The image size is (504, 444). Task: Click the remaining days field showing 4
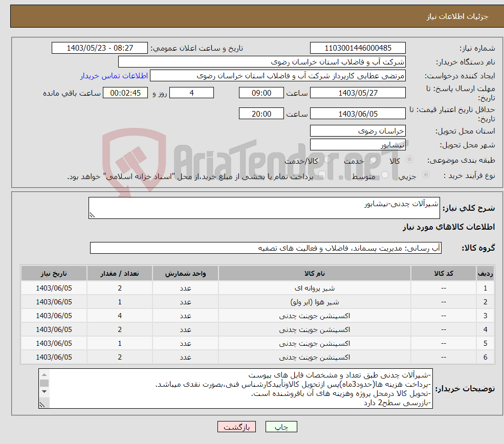[x=191, y=93]
